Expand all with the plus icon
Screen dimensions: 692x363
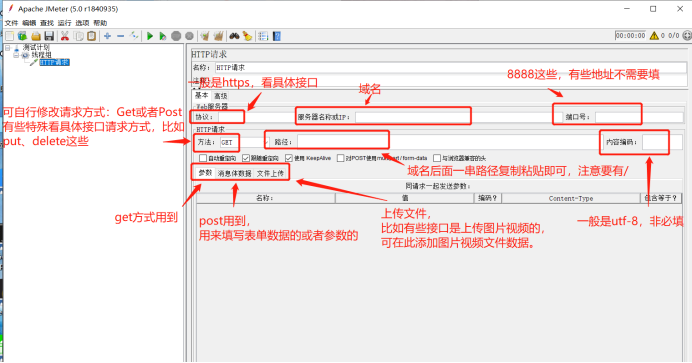click(x=107, y=36)
